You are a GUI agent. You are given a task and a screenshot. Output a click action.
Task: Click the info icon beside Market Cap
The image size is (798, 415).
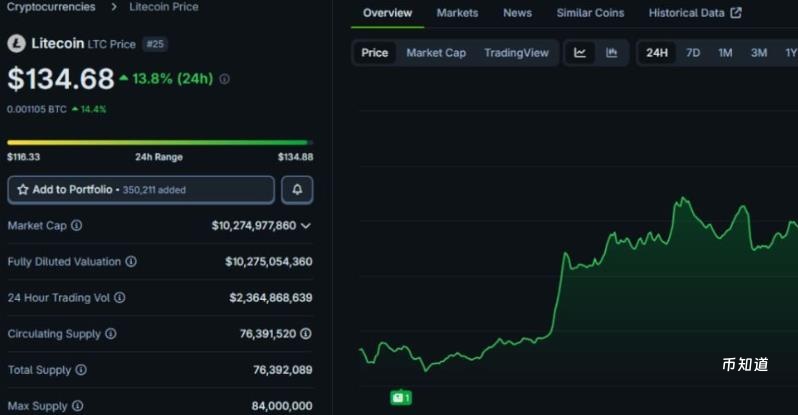[x=77, y=226]
